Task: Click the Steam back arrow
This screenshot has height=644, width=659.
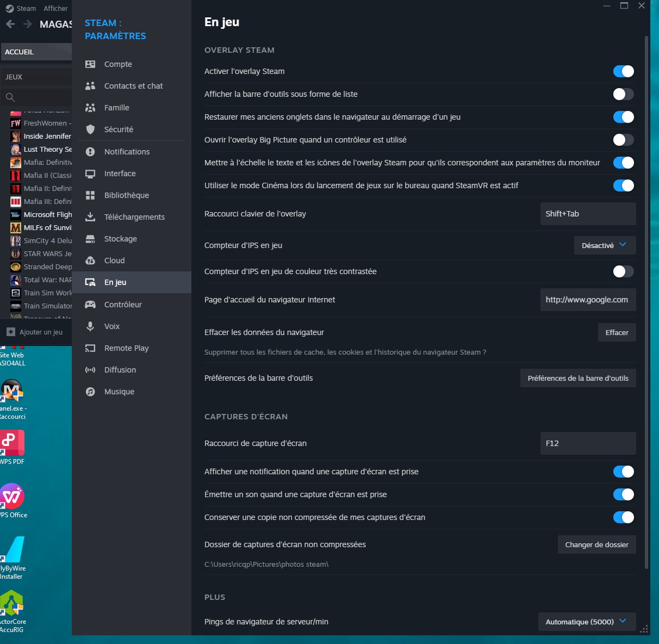Action: (10, 24)
